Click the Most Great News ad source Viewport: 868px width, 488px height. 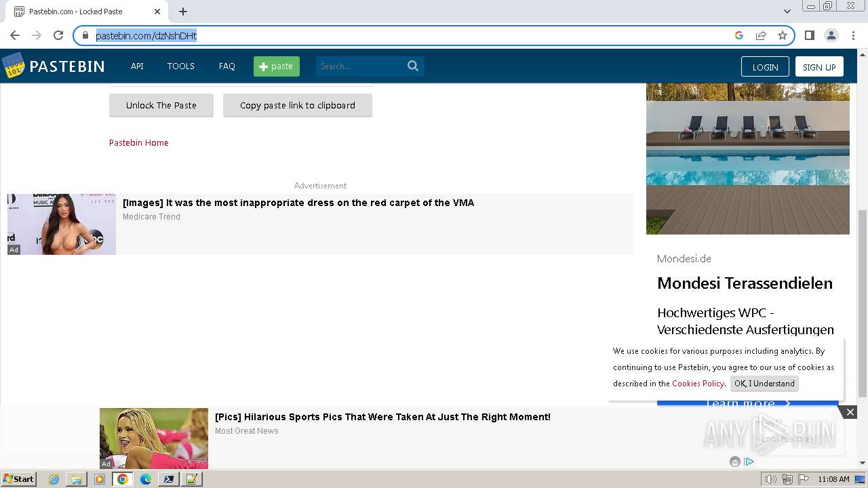[x=247, y=431]
